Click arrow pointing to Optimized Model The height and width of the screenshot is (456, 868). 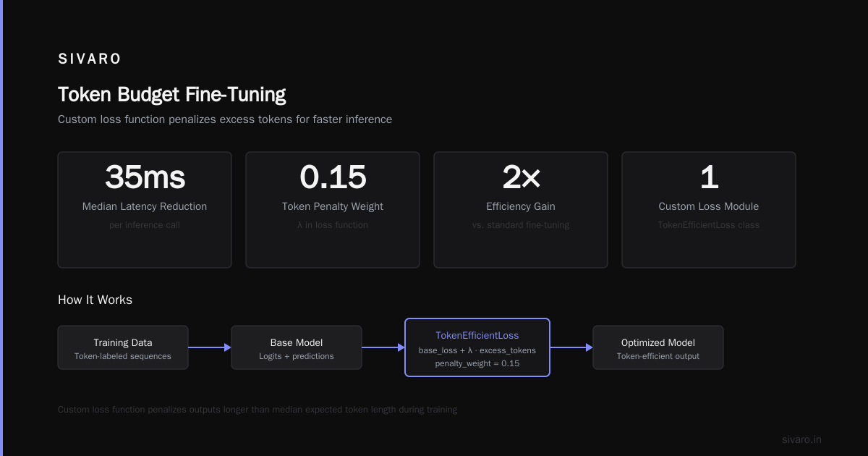pyautogui.click(x=571, y=347)
